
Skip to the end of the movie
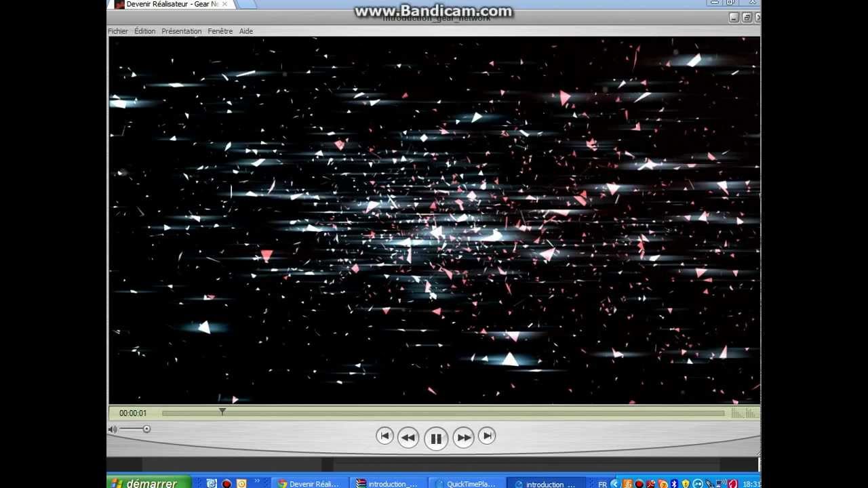point(487,436)
